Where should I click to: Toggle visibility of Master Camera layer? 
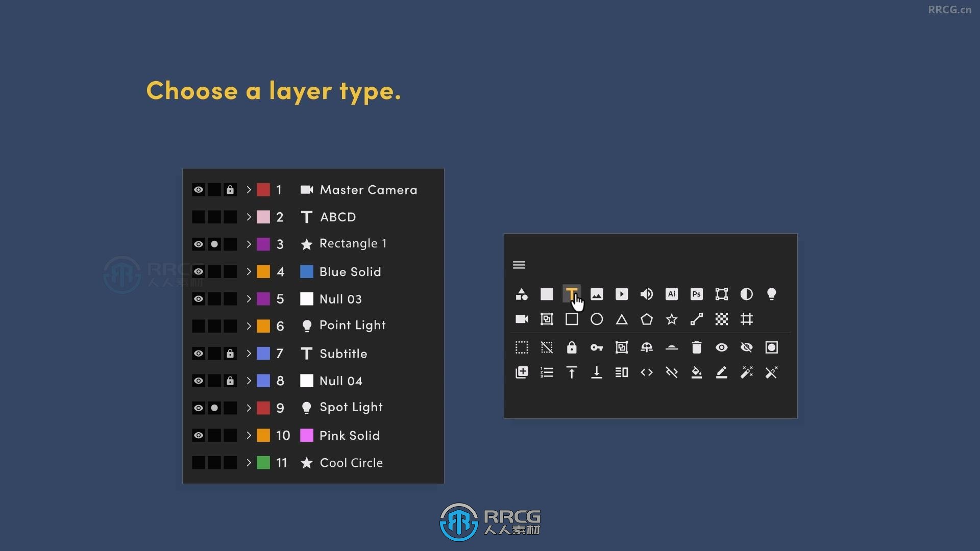[x=198, y=189]
